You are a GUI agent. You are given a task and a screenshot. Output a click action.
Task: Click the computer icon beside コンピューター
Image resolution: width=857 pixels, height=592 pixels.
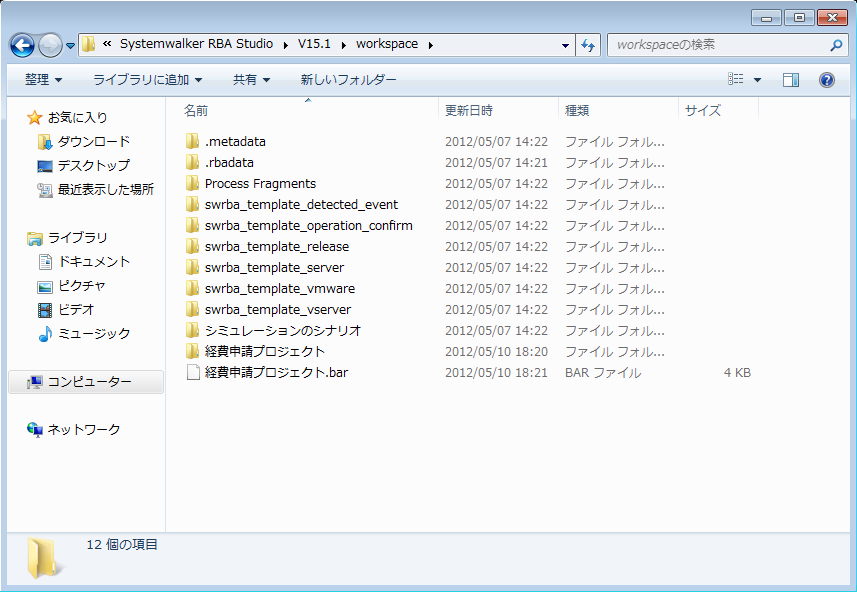coord(34,382)
